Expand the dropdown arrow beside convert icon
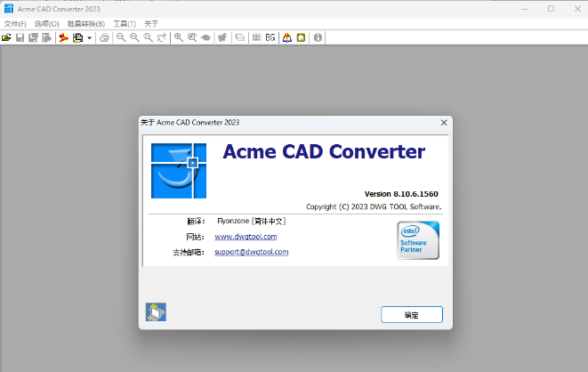 [x=89, y=38]
